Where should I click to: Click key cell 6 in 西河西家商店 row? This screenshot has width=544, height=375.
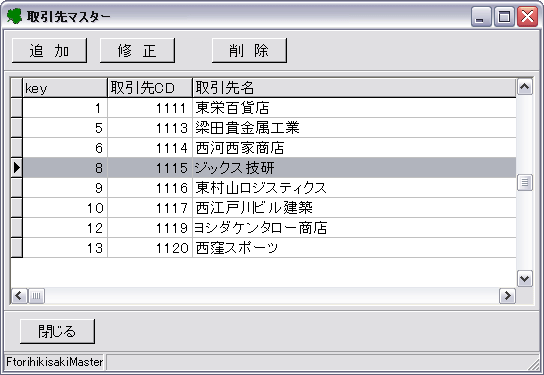[x=65, y=148]
